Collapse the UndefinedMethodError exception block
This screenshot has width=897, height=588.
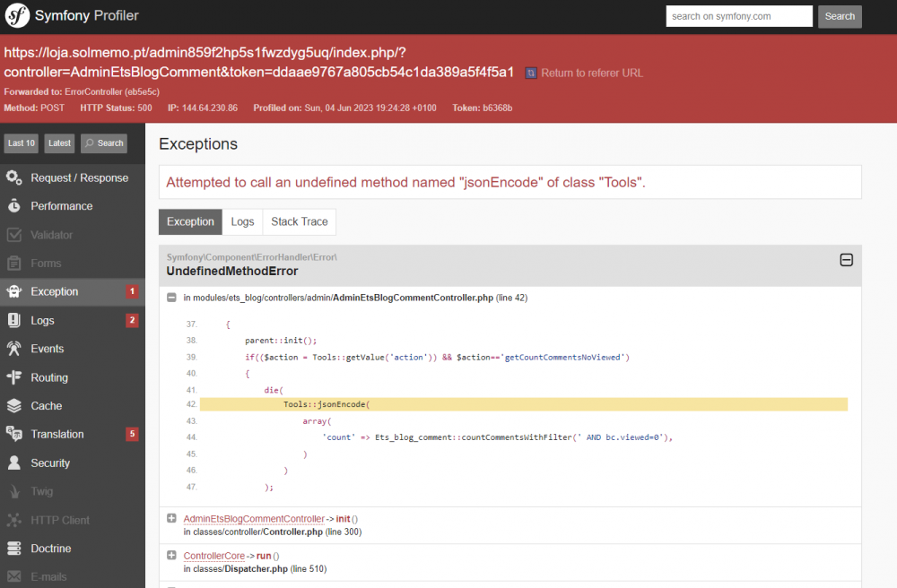click(845, 260)
